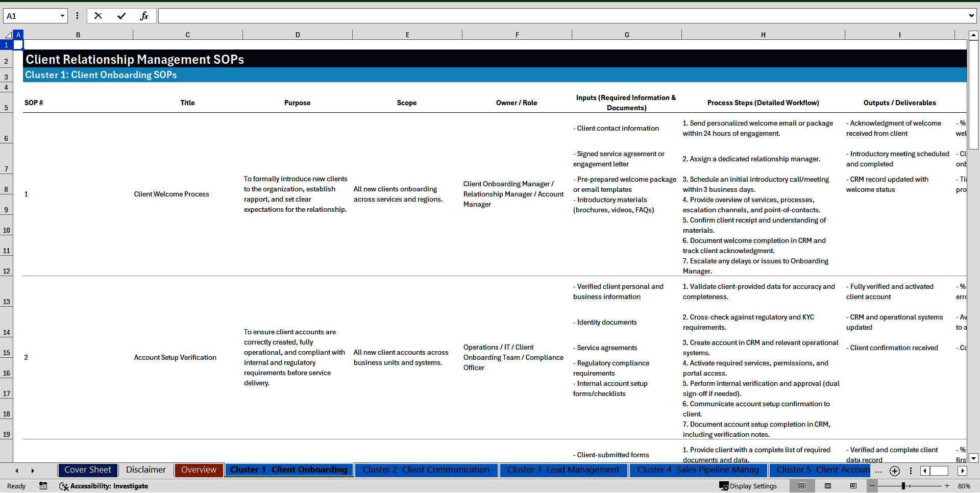
Task: Switch to Page Layout view icon
Action: pyautogui.click(x=827, y=486)
